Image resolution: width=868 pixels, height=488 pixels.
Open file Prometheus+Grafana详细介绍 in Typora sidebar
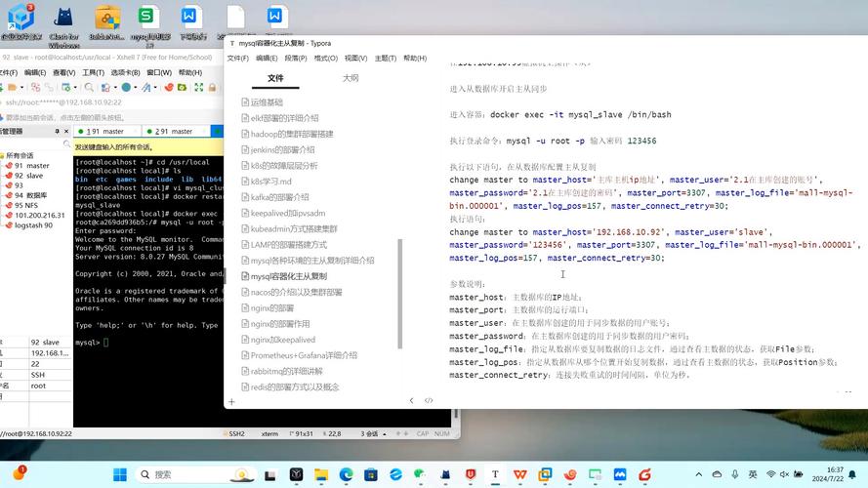304,355
